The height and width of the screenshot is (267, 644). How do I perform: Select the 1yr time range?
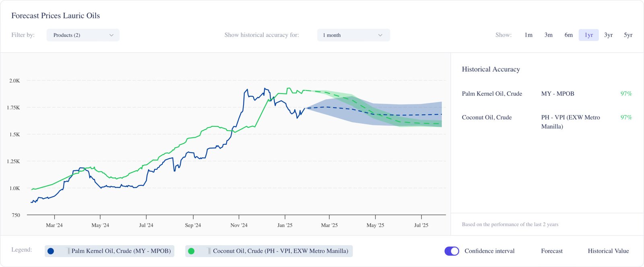[588, 35]
